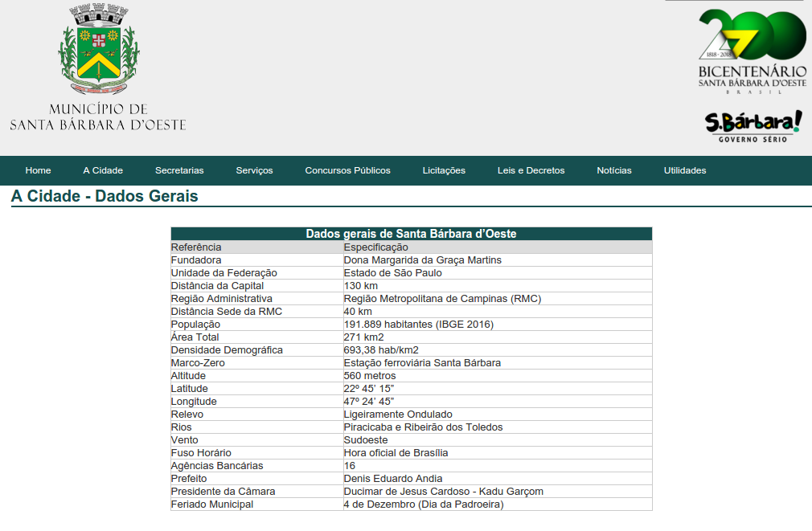Click the '130 km' value
The width and height of the screenshot is (812, 531).
click(x=361, y=286)
